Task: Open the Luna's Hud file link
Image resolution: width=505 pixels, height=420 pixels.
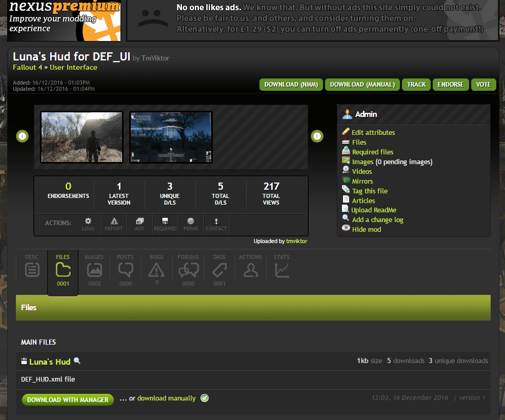Action: pyautogui.click(x=50, y=362)
